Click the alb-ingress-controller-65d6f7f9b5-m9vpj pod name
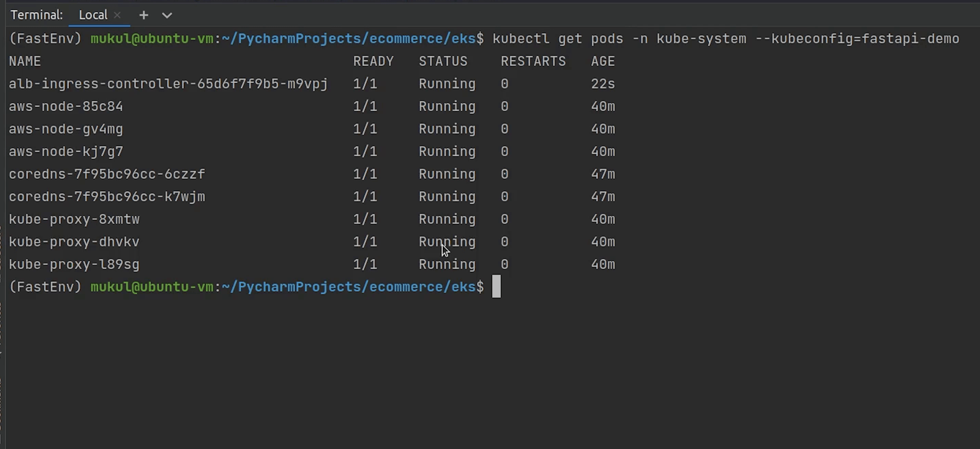 [168, 84]
